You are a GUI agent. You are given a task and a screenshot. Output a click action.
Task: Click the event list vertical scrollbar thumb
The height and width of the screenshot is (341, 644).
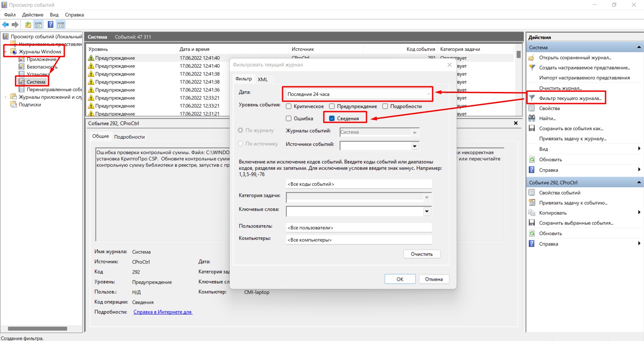518,54
